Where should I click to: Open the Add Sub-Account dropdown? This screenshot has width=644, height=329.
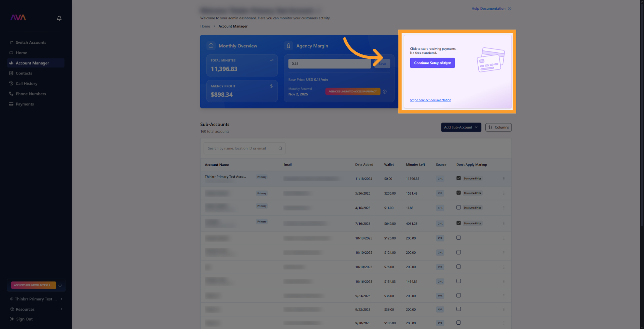coord(461,128)
